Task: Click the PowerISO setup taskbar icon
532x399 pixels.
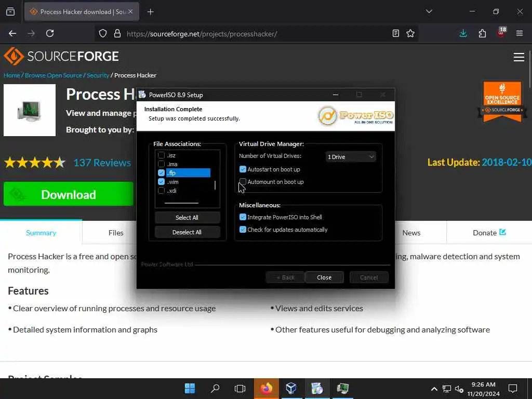Action: click(317, 389)
